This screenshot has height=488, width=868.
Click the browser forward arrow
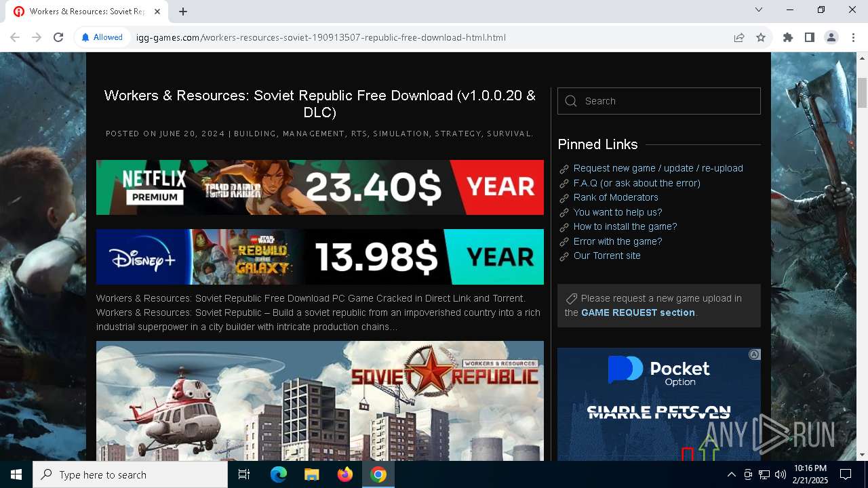point(37,37)
